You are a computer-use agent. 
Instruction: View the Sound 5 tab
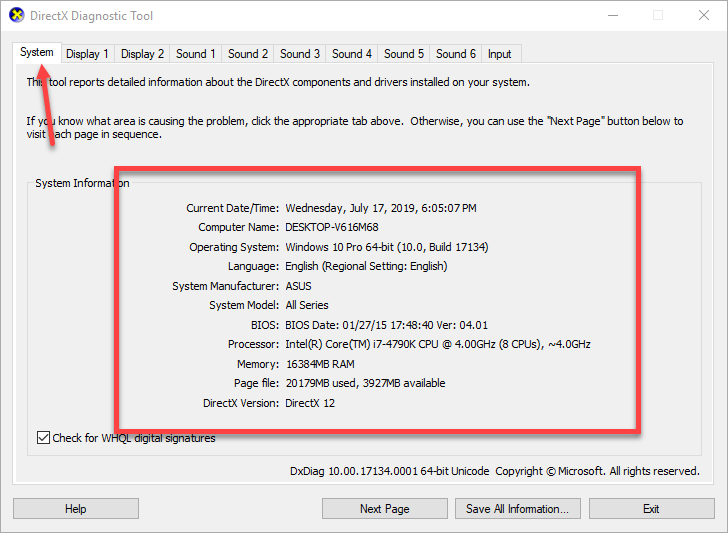point(403,54)
